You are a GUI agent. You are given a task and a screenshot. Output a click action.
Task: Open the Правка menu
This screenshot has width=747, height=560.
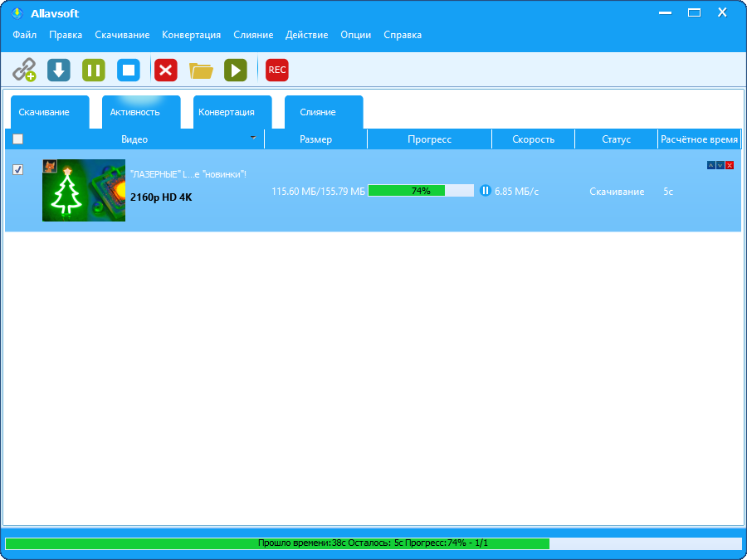coord(66,35)
